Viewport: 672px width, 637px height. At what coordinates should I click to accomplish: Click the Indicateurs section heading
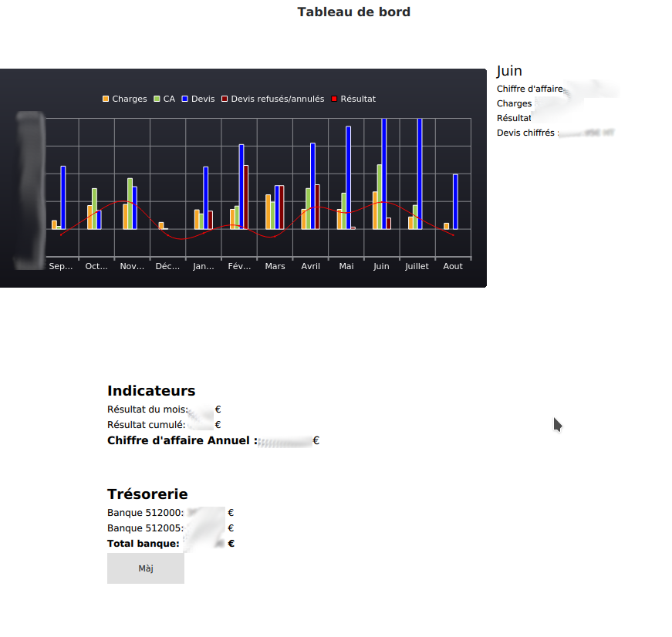click(151, 391)
